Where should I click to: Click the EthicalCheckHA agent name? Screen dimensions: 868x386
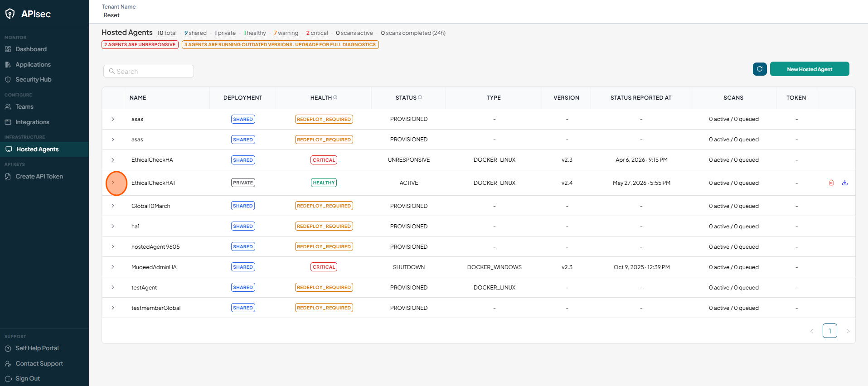click(x=152, y=160)
